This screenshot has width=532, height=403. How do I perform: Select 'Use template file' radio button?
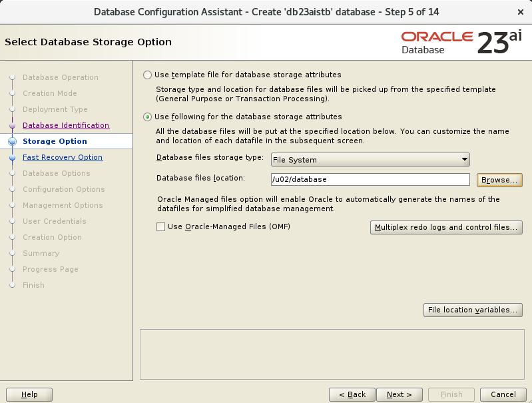(147, 75)
